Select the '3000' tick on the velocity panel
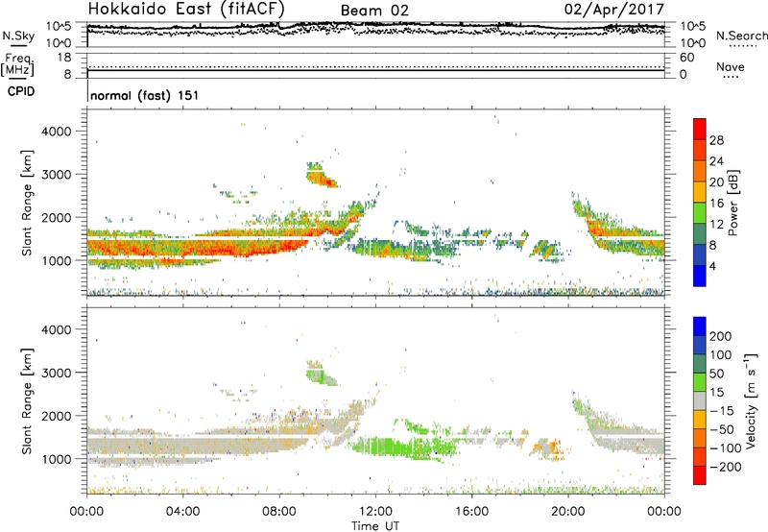The width and height of the screenshot is (768, 532). tap(56, 373)
